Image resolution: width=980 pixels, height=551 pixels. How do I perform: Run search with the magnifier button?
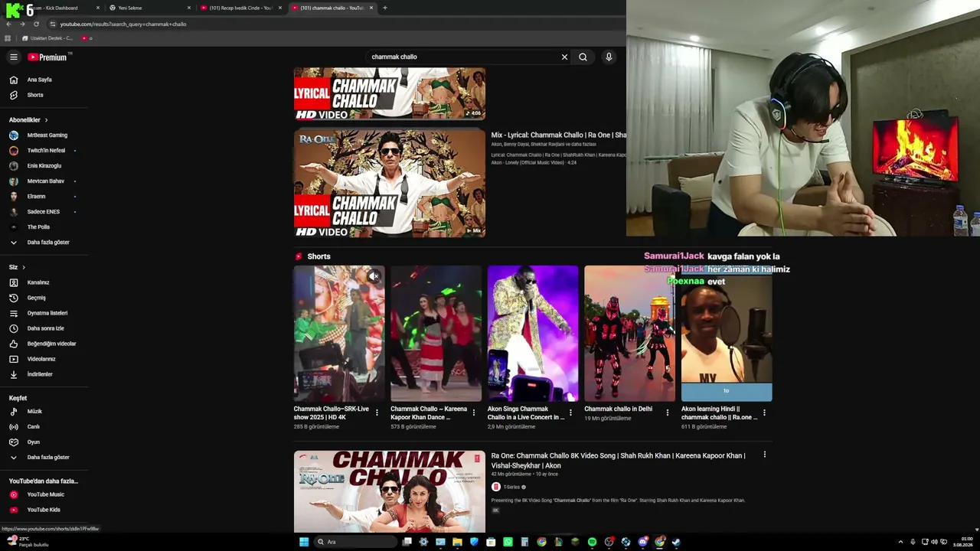[583, 57]
